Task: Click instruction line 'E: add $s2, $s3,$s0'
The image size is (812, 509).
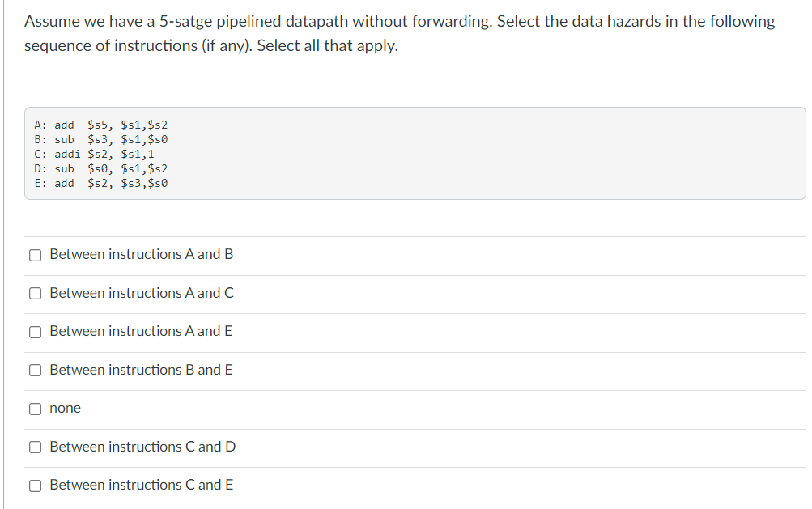Action: click(100, 183)
